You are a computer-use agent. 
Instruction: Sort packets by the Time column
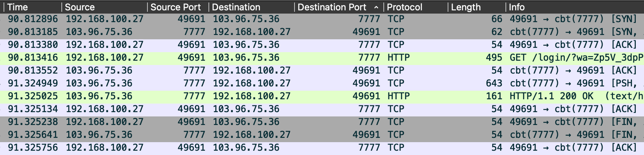(18, 7)
